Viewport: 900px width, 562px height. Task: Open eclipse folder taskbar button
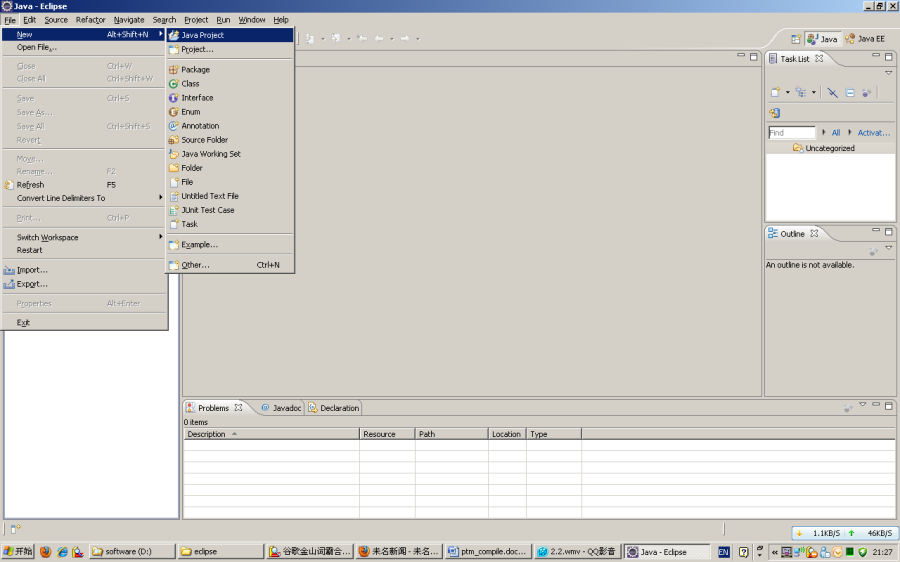click(x=219, y=552)
